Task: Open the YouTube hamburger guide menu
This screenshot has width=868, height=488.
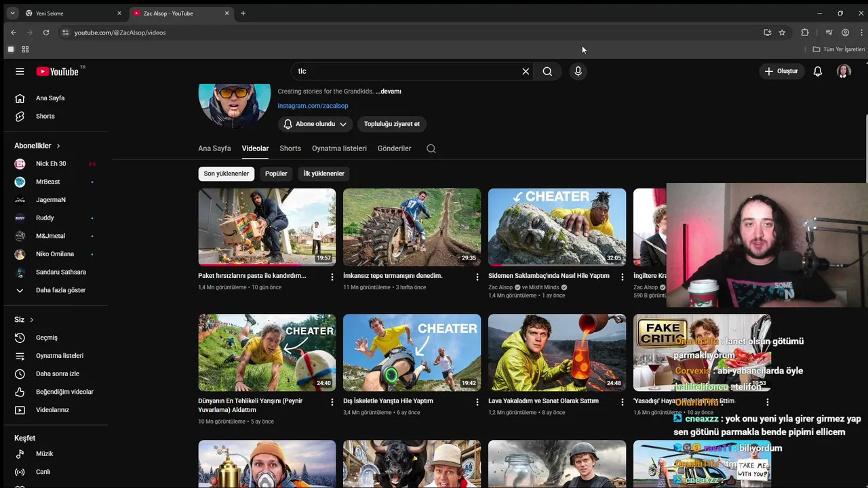Action: [x=20, y=71]
